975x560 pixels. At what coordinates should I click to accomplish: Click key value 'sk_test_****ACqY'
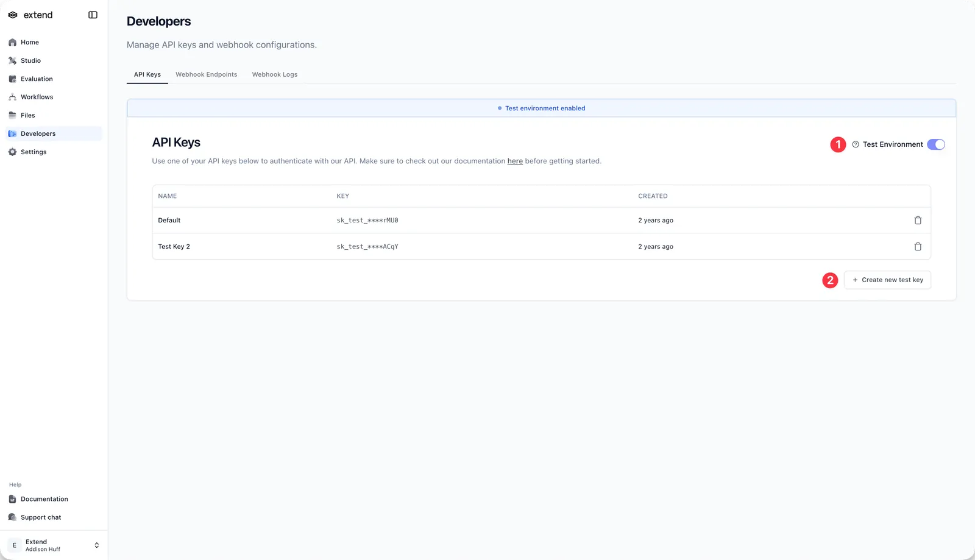tap(367, 247)
